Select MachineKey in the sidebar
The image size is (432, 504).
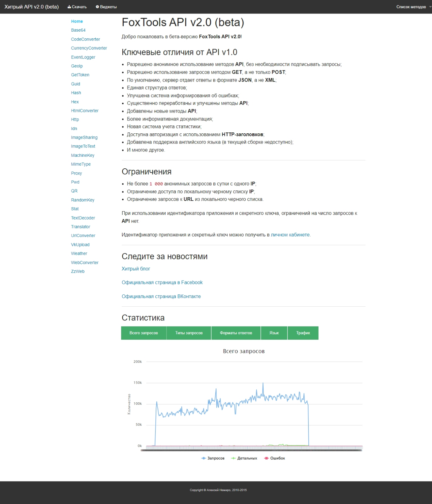coord(83,155)
